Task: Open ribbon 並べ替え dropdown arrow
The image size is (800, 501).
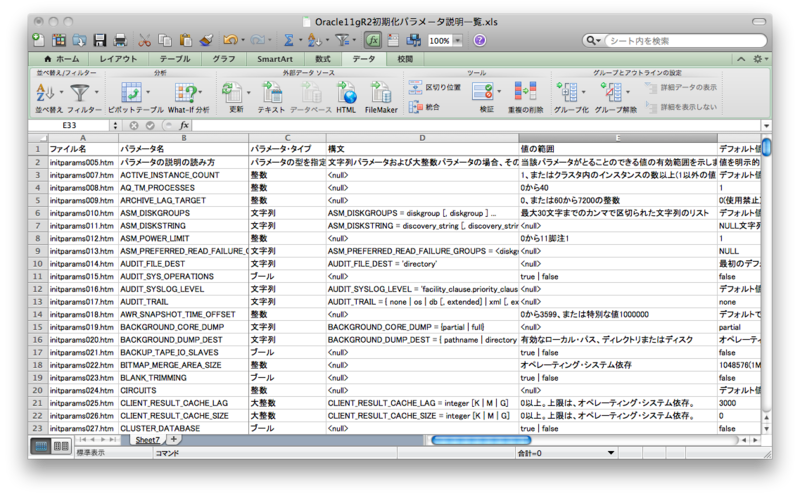Action: [62, 92]
